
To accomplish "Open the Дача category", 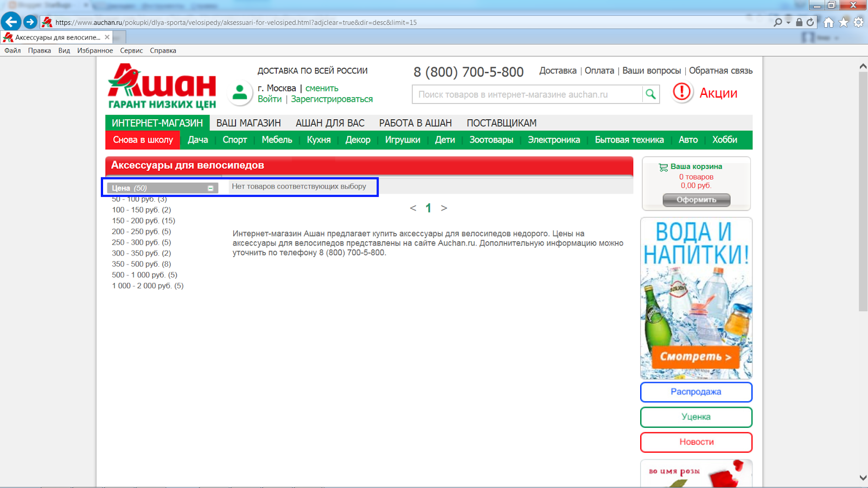I will [198, 140].
